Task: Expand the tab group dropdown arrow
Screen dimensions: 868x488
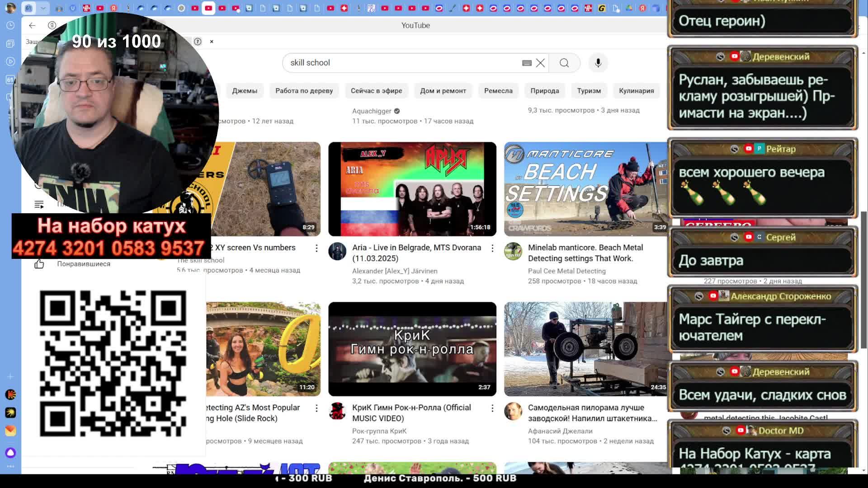Action: (x=43, y=8)
